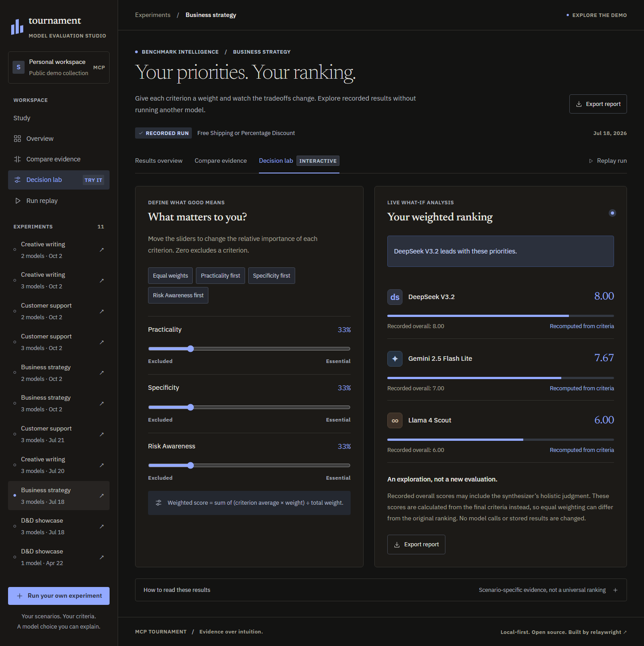Open Business strategy 2 models Oct 2 experiment
644x646 pixels.
59,373
